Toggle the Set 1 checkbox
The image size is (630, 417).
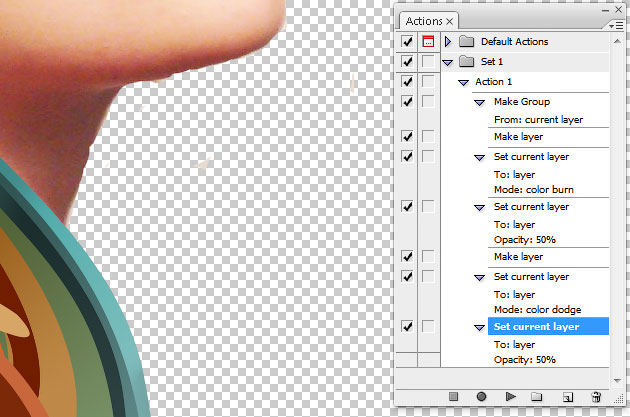click(407, 61)
